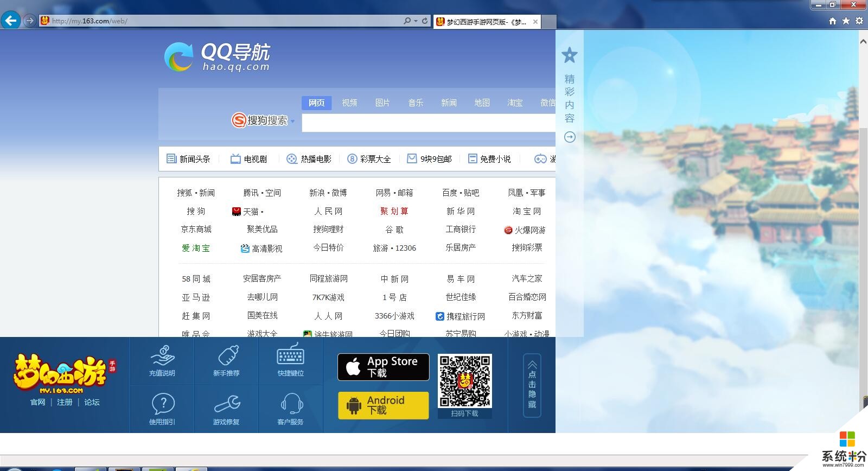Click the 梦幻西游 game logo
The width and height of the screenshot is (868, 471).
pyautogui.click(x=64, y=373)
